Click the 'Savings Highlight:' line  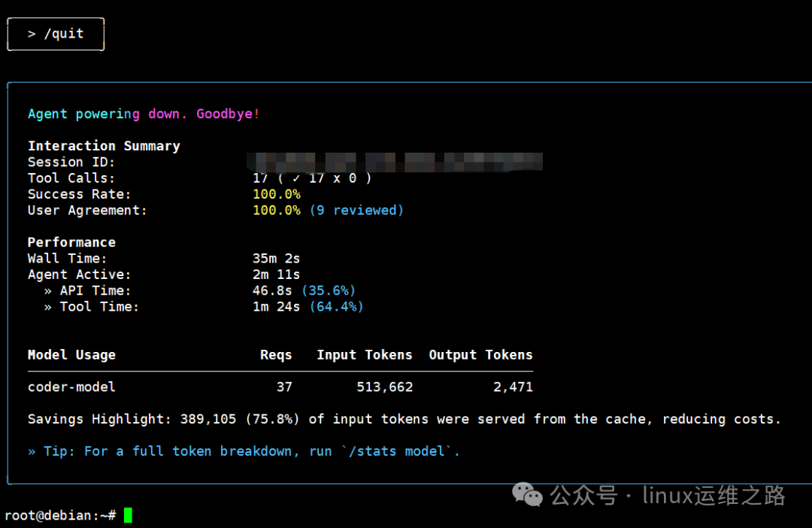coord(404,419)
